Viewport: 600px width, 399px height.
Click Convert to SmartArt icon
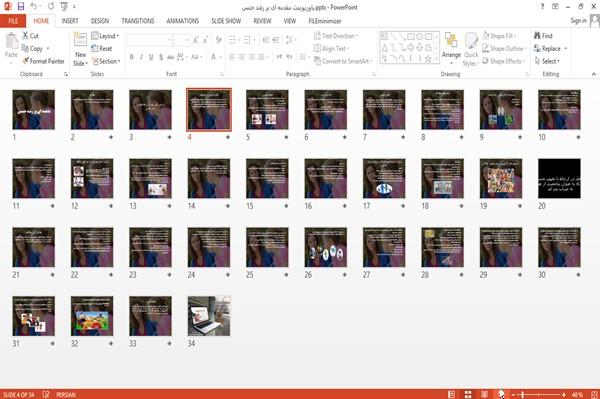317,61
